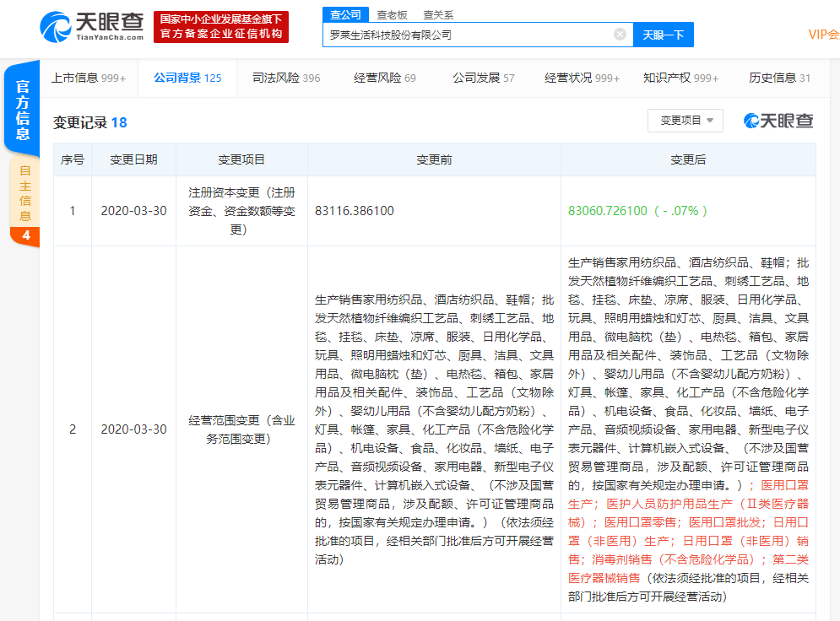840x621 pixels.
Task: Open the VIP会员 link
Action: (x=824, y=35)
